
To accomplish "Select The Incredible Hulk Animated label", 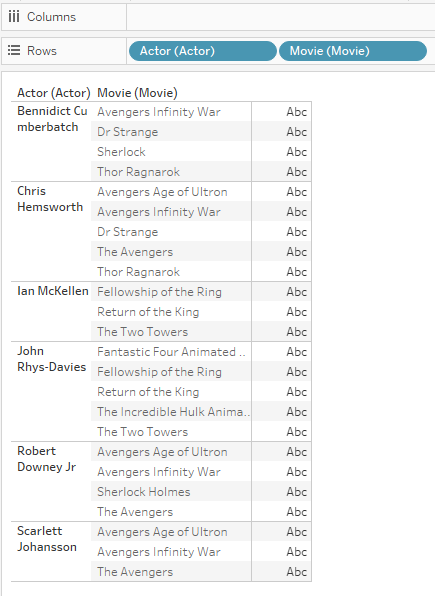I will coord(173,412).
